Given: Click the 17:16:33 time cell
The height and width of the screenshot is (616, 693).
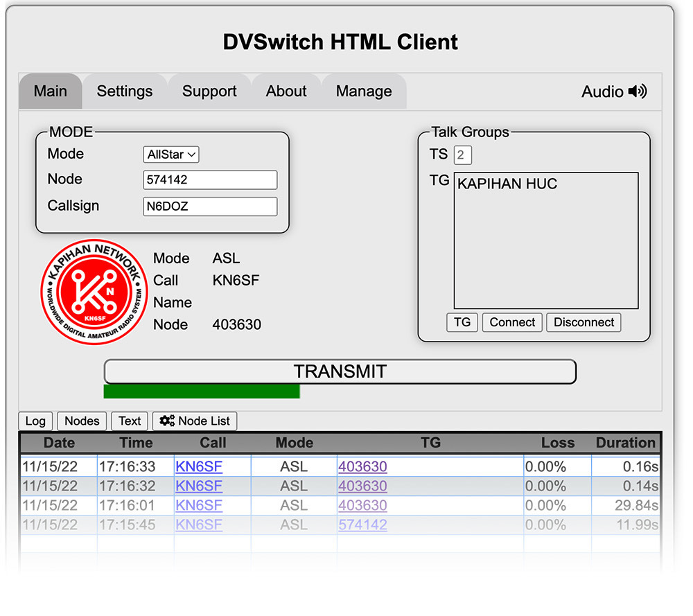Looking at the screenshot, I should 136,466.
